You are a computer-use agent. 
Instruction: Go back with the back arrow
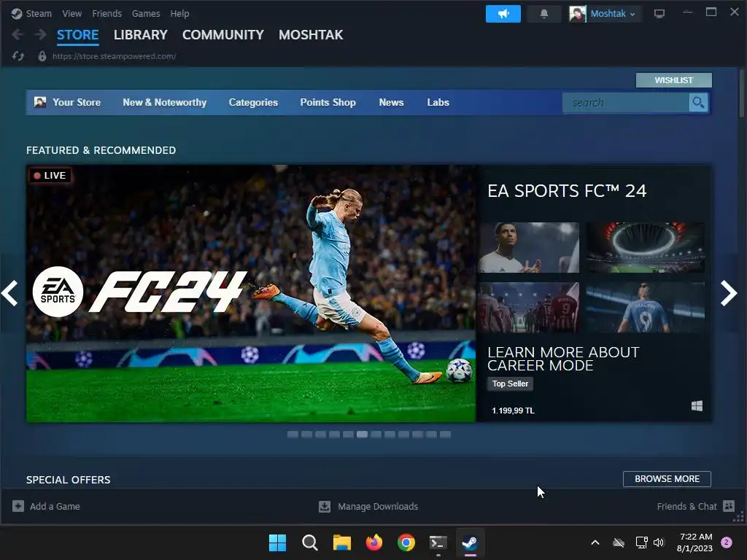(18, 34)
